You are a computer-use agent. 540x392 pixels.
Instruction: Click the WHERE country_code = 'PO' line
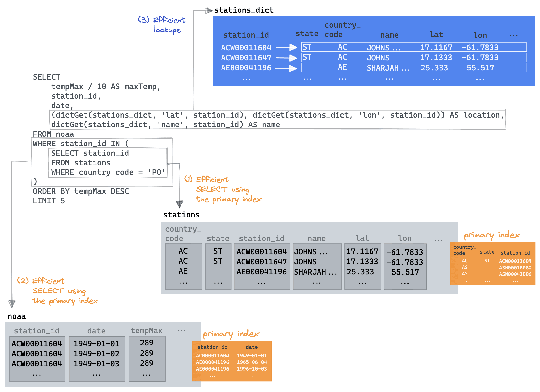tap(108, 172)
